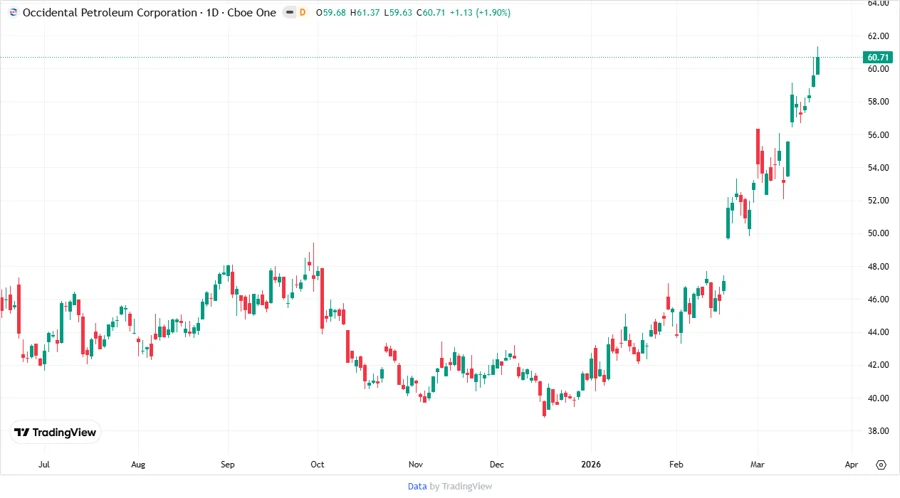Click the high value H61.37

[364, 12]
